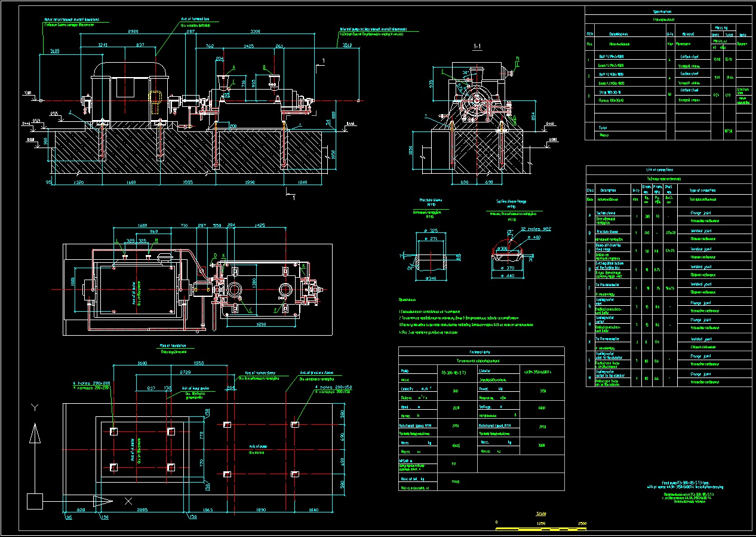
Task: Select the 'Axis of pump' annotation
Action: click(x=257, y=446)
